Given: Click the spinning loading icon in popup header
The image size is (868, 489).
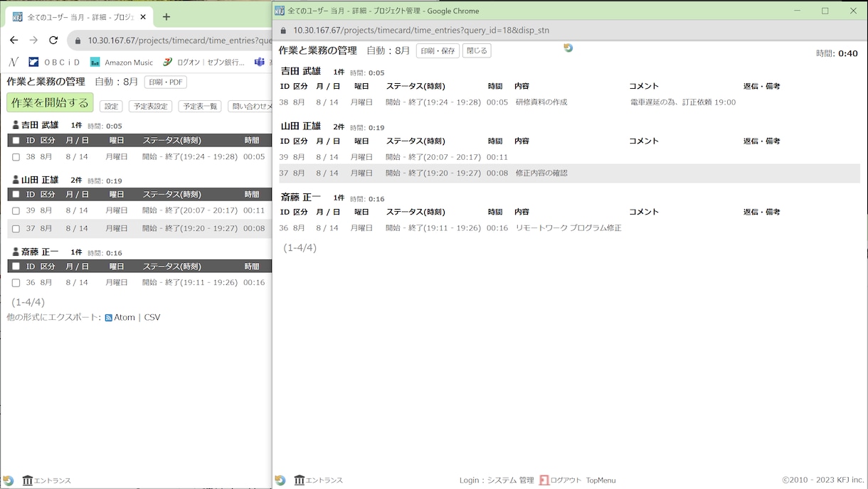Looking at the screenshot, I should click(x=568, y=48).
